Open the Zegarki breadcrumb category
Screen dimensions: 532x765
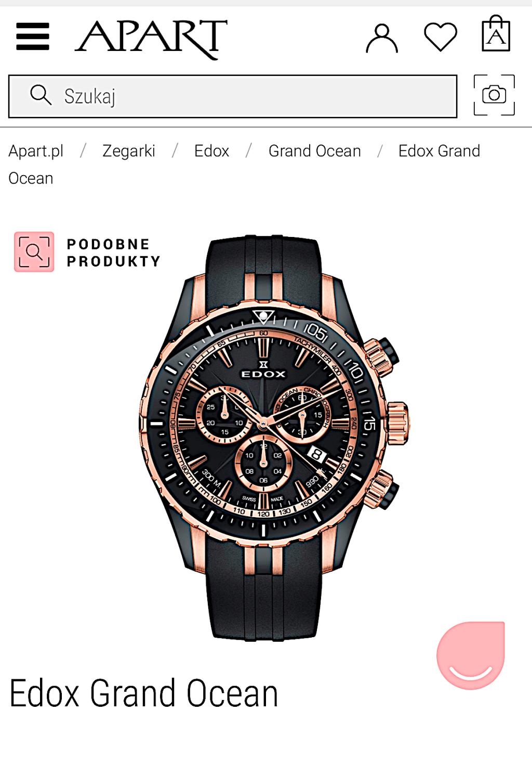click(x=129, y=151)
